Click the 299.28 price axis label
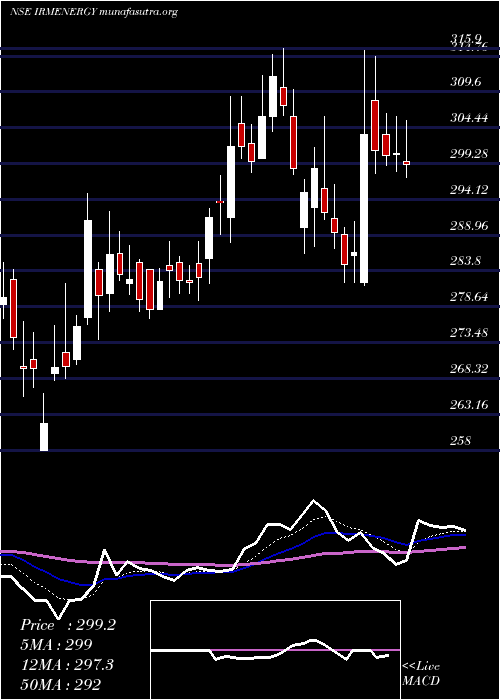 point(469,154)
